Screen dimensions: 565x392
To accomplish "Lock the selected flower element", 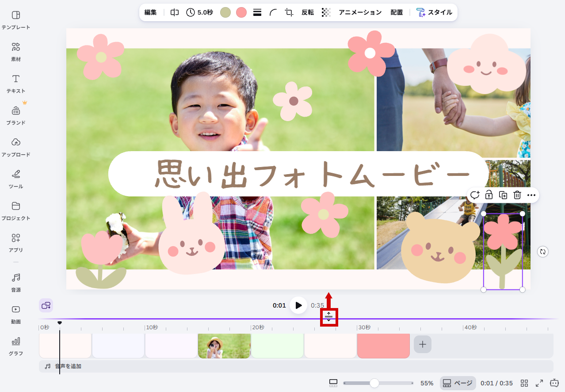I will [489, 195].
